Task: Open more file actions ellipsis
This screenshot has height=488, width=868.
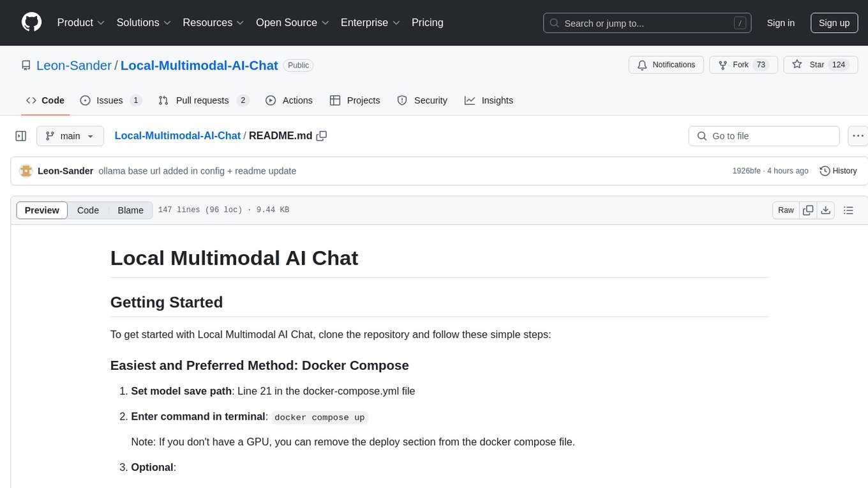Action: pyautogui.click(x=858, y=136)
